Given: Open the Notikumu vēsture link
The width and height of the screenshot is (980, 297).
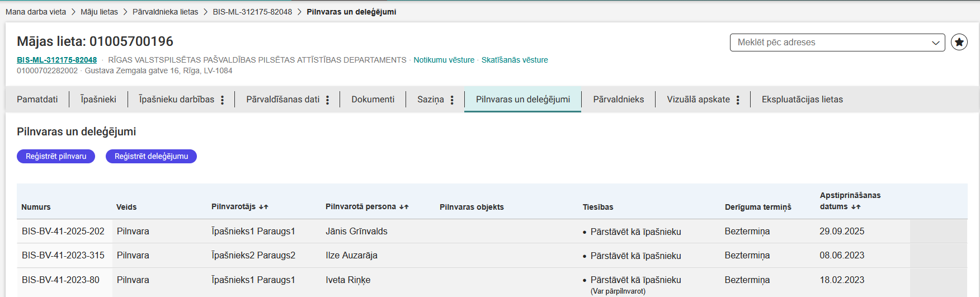Looking at the screenshot, I should tap(444, 60).
